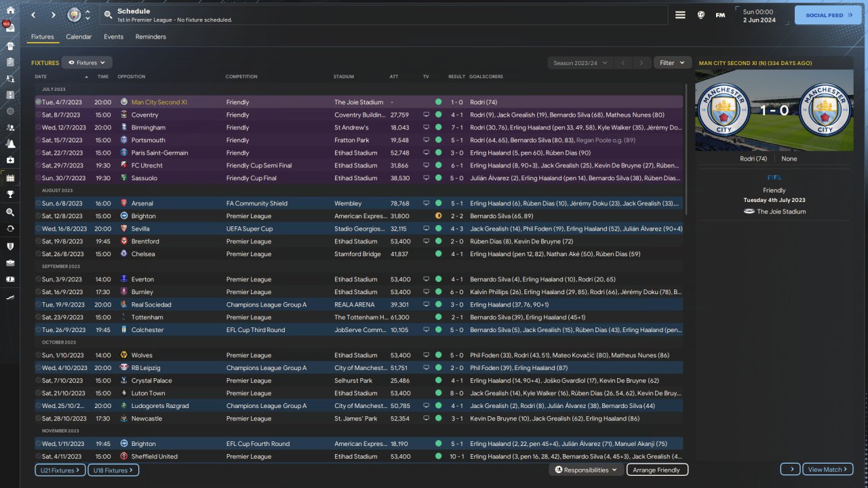Open the Inbox with unread badge
Screen dimensions: 868x488
(x=10, y=28)
